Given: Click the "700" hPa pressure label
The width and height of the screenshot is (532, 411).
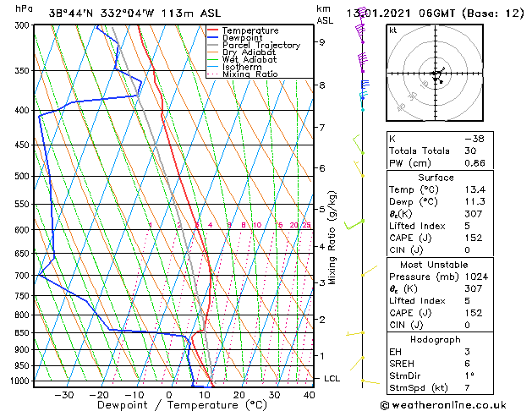Looking at the screenshot, I should (x=24, y=276).
